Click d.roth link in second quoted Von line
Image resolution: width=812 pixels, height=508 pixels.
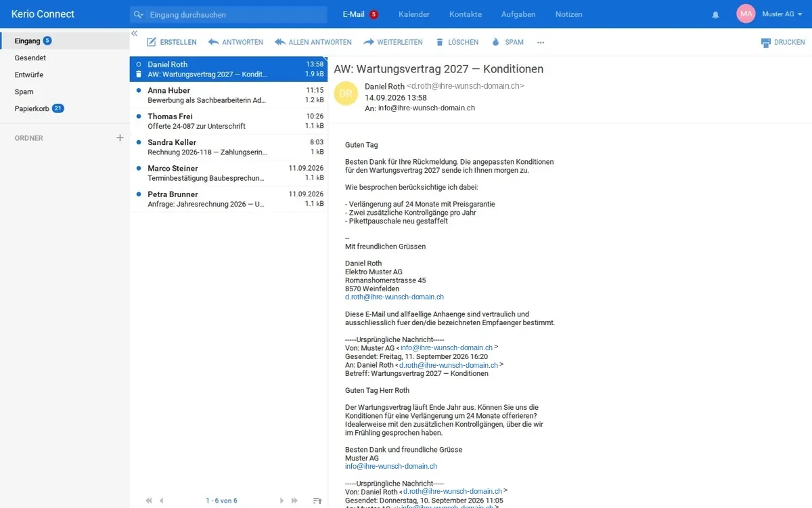[453, 491]
